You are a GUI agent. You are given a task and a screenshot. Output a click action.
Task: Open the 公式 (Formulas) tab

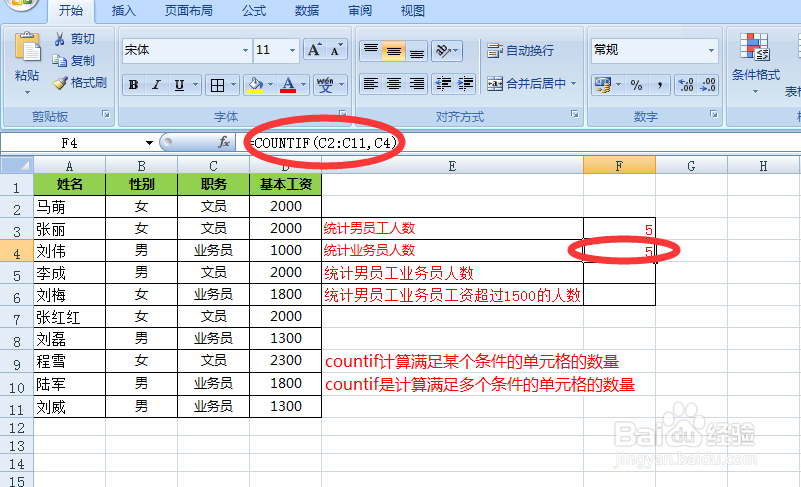pyautogui.click(x=254, y=11)
